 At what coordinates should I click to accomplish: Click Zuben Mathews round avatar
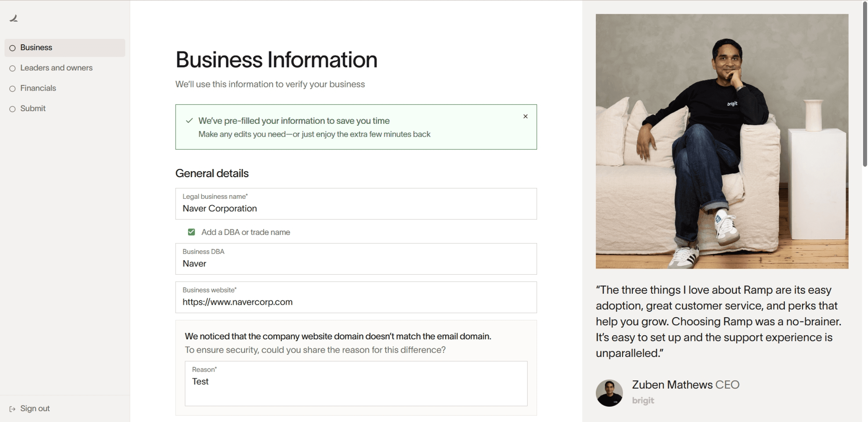[x=609, y=393]
